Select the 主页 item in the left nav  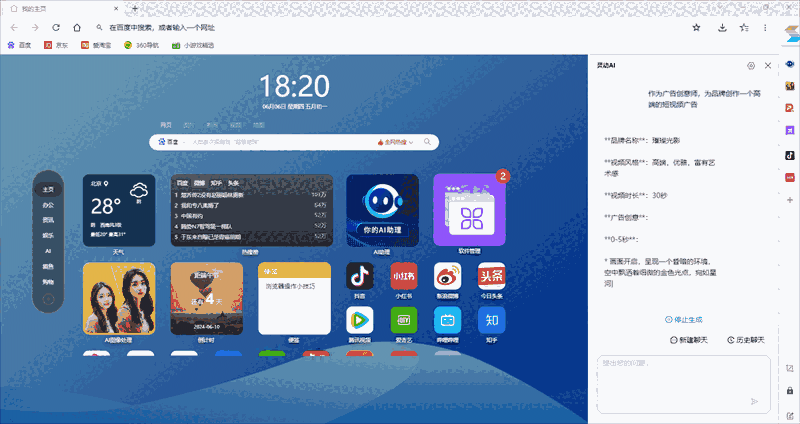(48, 189)
